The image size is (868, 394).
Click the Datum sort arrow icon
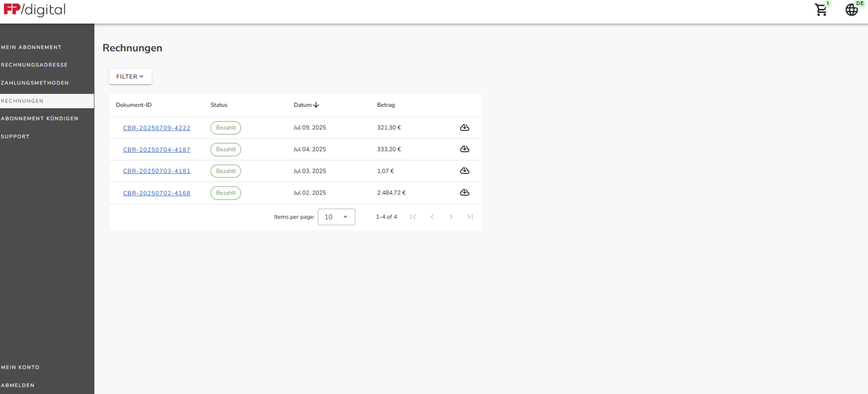[316, 105]
